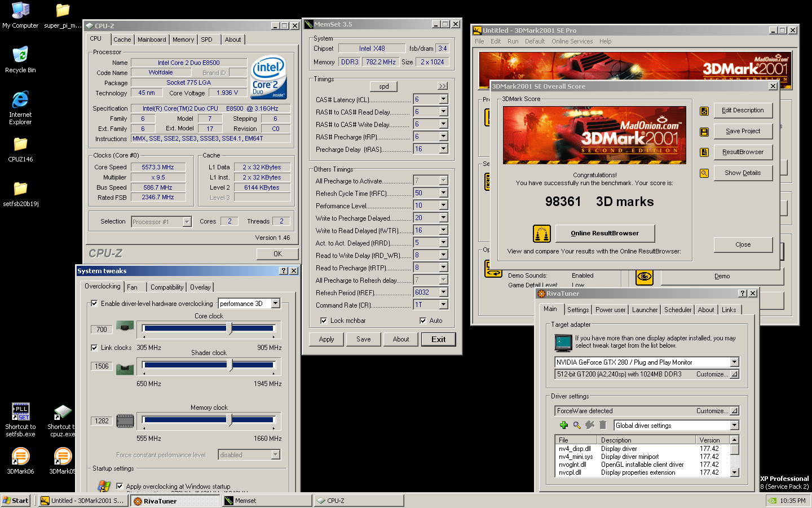The width and height of the screenshot is (812, 508).
Task: Click the green plus icon in RivaTuner
Action: 564,425
